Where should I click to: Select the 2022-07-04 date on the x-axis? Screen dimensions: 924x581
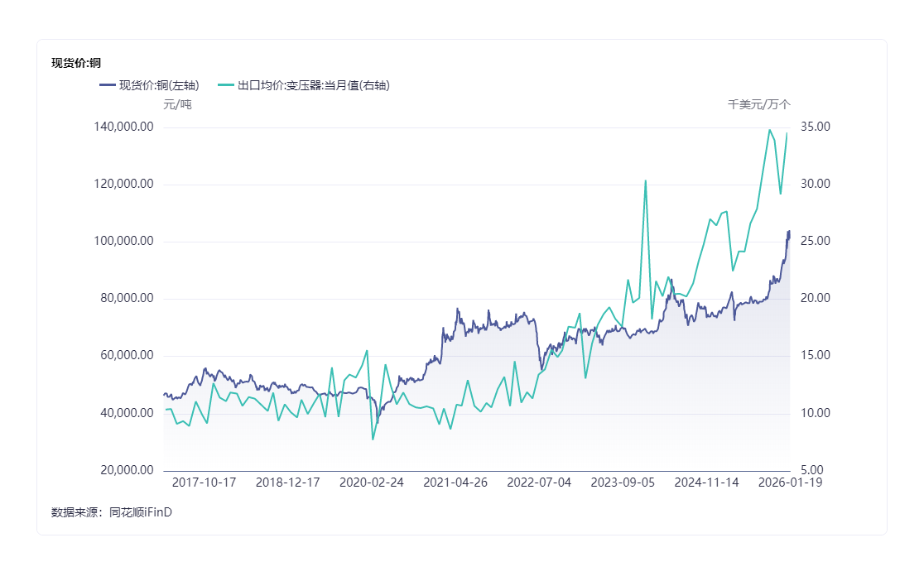(539, 483)
